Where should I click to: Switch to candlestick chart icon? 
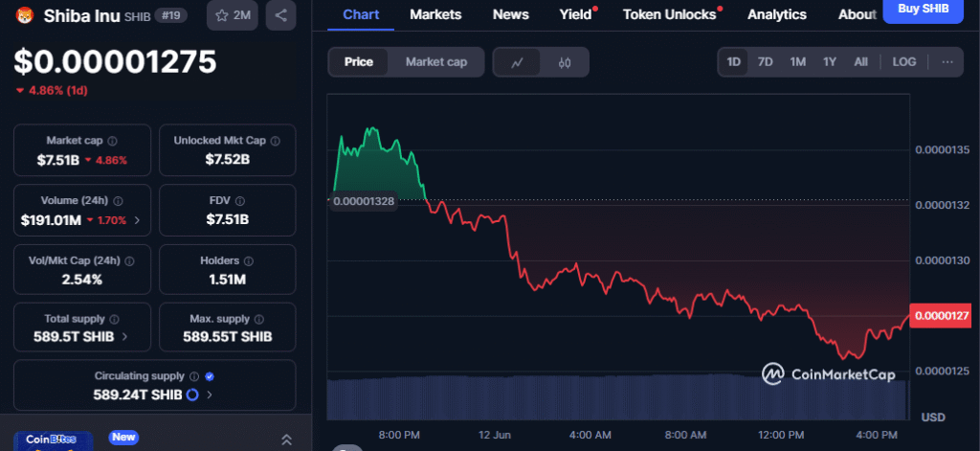565,62
